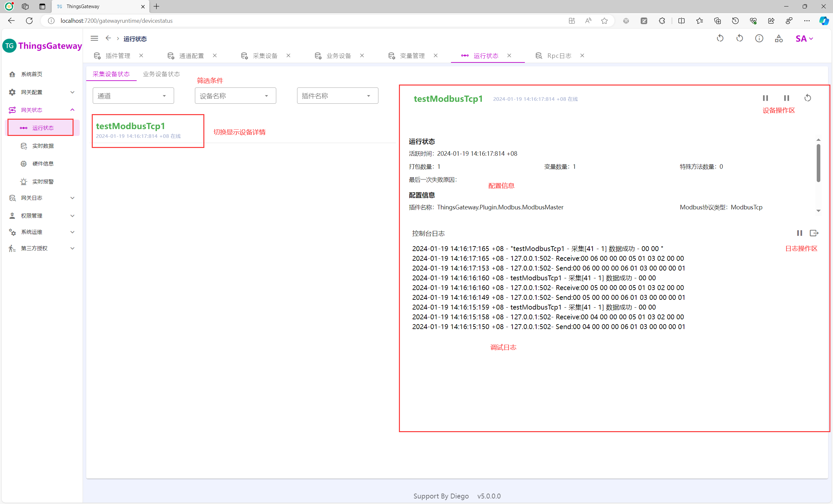This screenshot has height=504, width=833.
Task: Toggle first pause button for testModbusTcp1
Action: [x=765, y=98]
